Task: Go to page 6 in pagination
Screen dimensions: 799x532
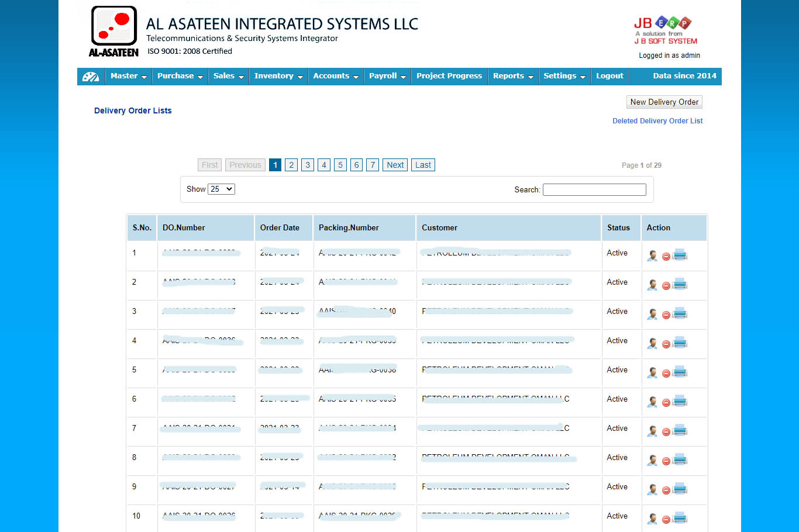Action: point(356,165)
